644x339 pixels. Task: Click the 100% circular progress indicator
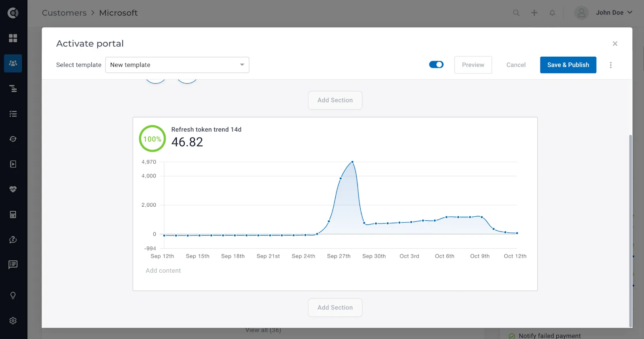[x=152, y=139]
